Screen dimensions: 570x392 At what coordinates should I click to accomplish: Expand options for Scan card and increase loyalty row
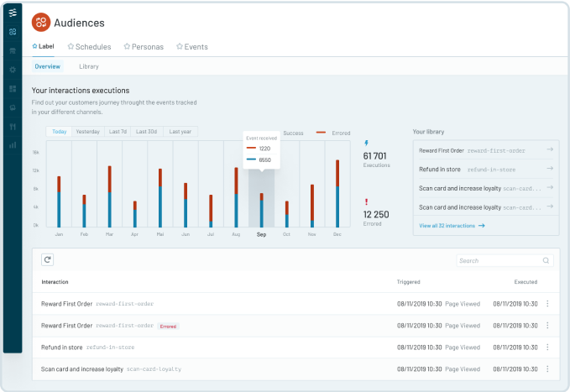(547, 368)
